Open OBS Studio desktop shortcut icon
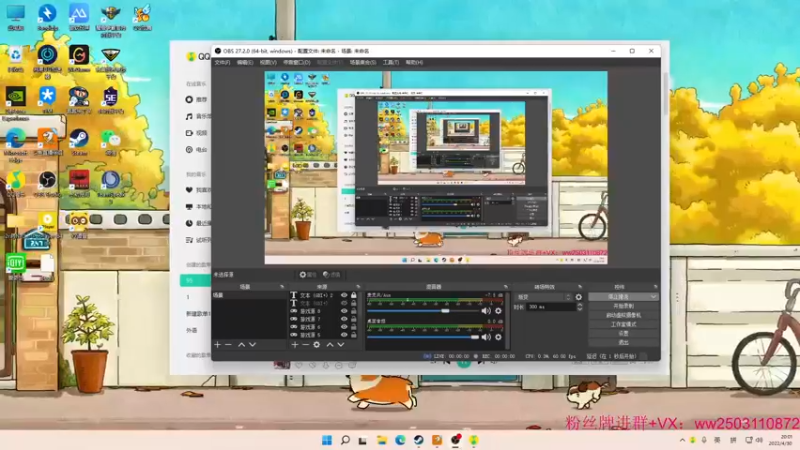 point(47,184)
